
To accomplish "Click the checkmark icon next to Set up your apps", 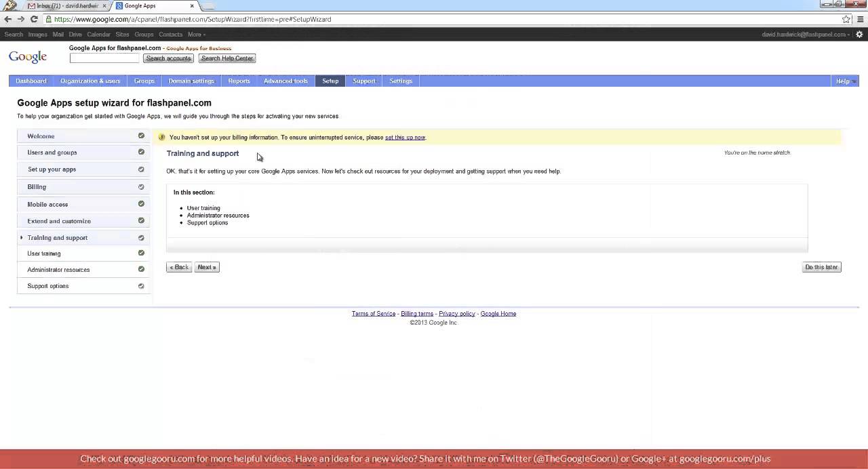I will tap(141, 169).
